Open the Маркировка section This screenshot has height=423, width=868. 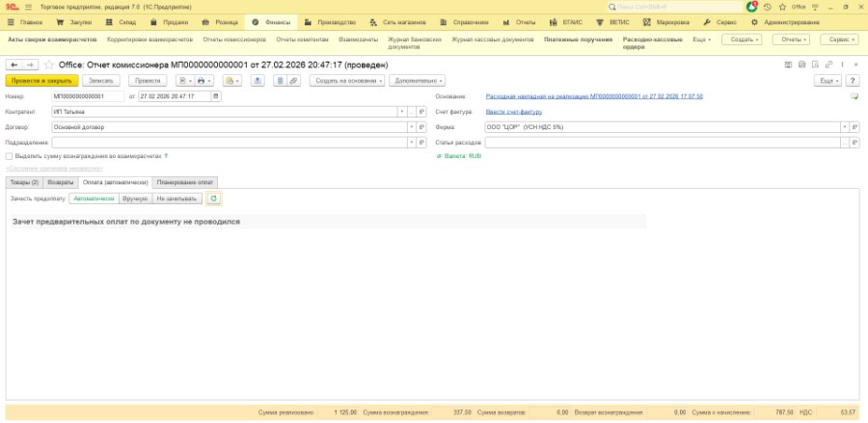tap(666, 22)
